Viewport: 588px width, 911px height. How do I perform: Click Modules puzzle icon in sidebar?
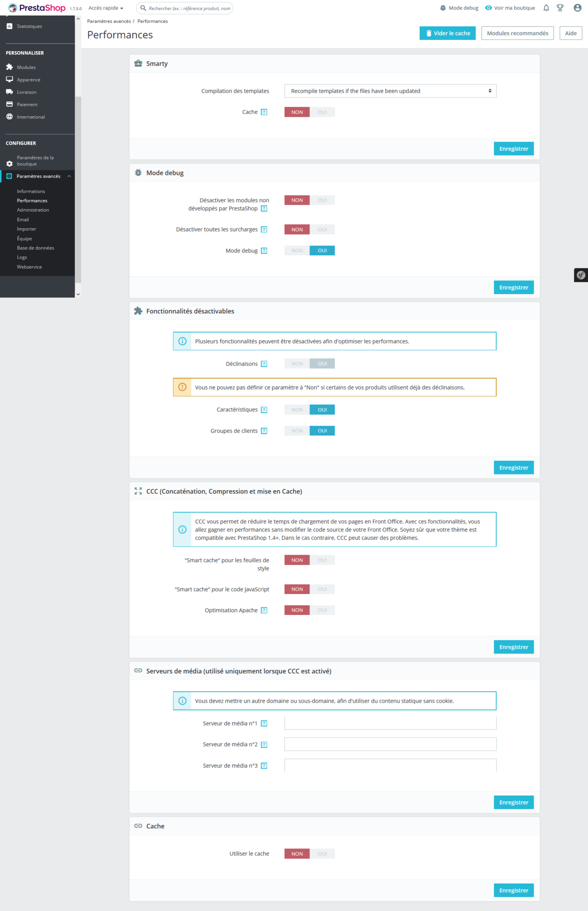(x=9, y=67)
